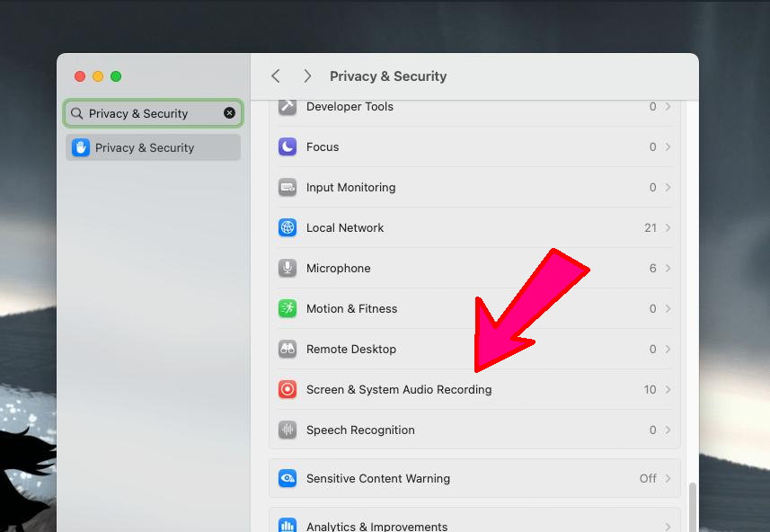Click the settings pane vertical scrollbar
The height and width of the screenshot is (532, 770).
tap(693, 507)
